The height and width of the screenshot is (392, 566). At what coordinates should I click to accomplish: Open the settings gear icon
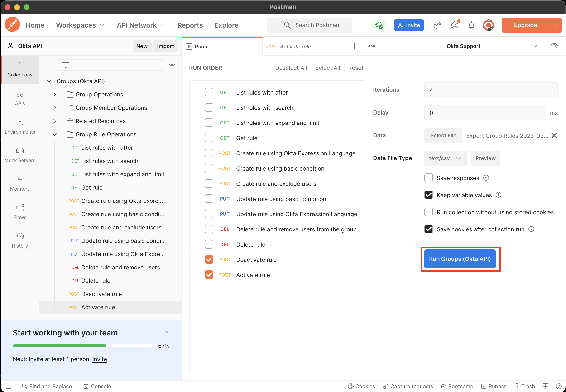click(x=454, y=25)
